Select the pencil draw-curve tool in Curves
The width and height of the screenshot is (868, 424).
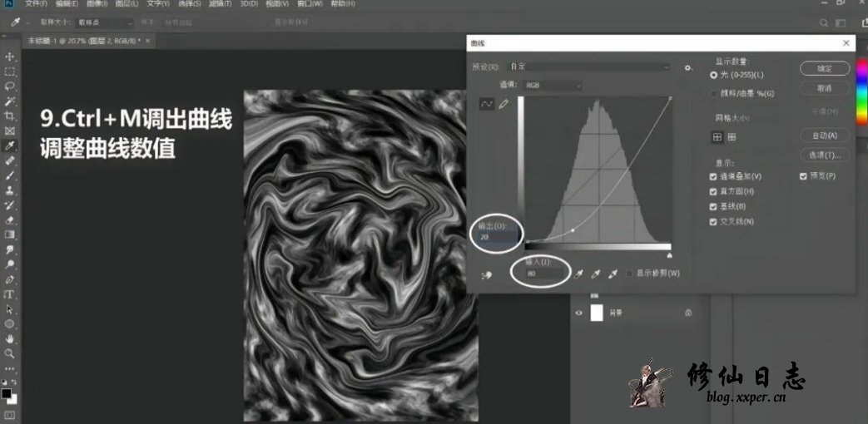click(x=503, y=104)
